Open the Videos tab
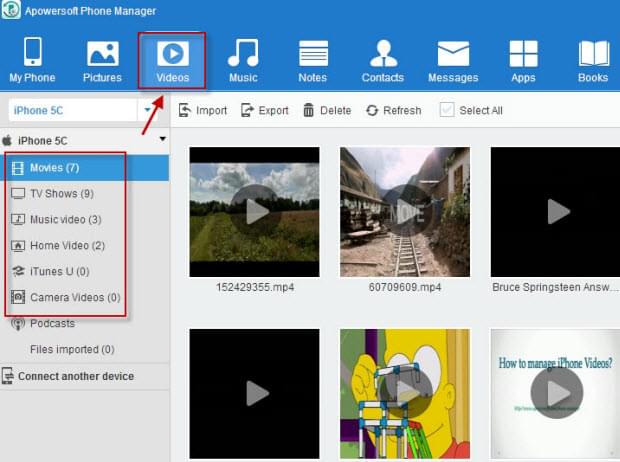 [x=172, y=61]
